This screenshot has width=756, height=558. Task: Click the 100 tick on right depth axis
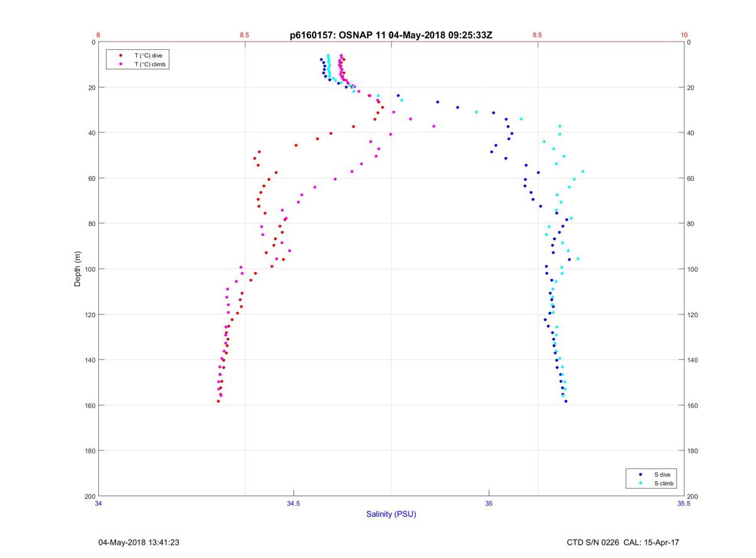[693, 269]
